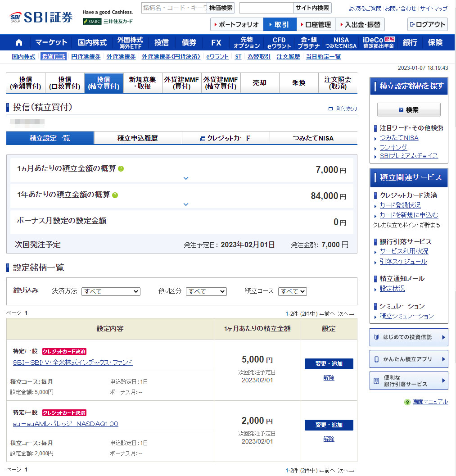
Task: Click help icon beside 1年あたりの積立金額の概算
Action: click(115, 195)
